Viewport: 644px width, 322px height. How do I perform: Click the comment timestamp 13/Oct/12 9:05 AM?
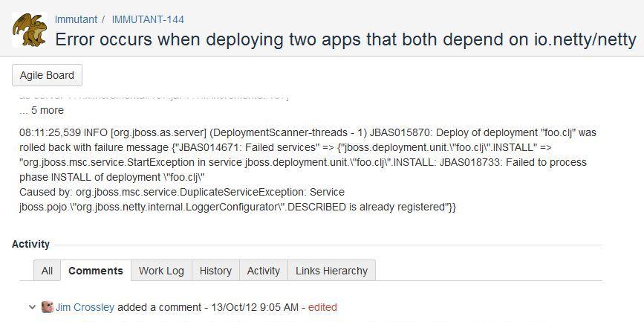(255, 307)
